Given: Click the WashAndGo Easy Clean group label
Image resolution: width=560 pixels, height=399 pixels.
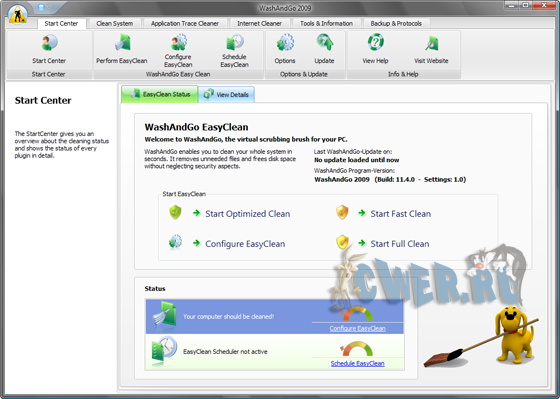Looking at the screenshot, I should (x=178, y=74).
